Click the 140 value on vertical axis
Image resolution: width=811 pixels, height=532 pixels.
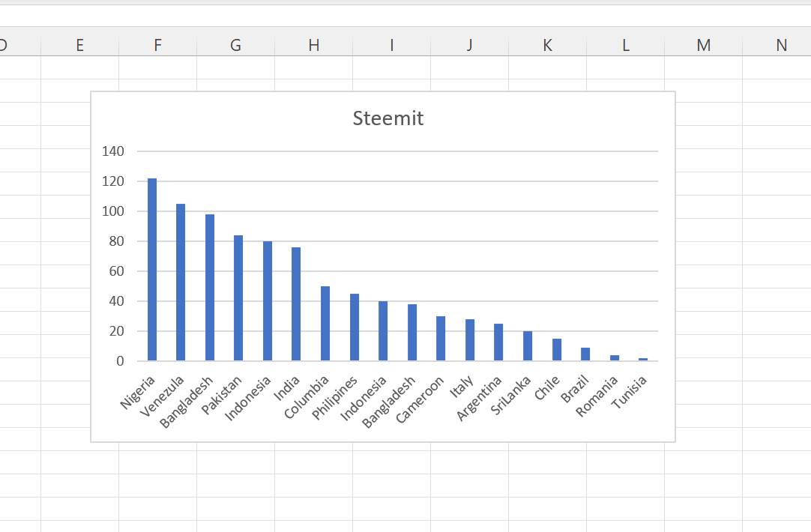coord(112,151)
